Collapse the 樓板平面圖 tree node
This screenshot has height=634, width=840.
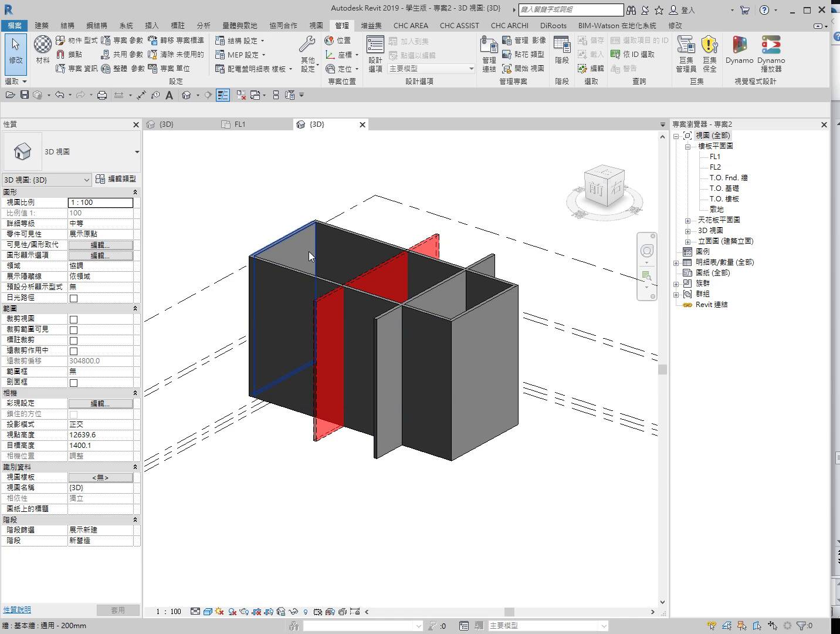687,146
